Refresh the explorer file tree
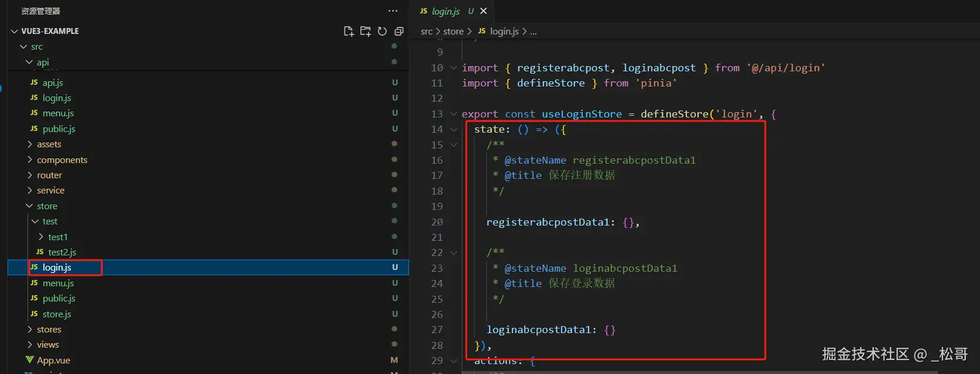 point(382,32)
